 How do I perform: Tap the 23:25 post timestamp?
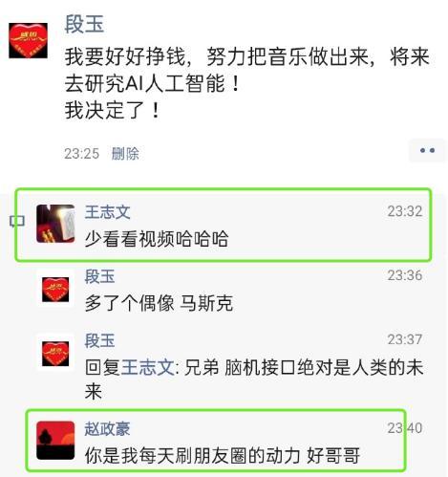[82, 154]
